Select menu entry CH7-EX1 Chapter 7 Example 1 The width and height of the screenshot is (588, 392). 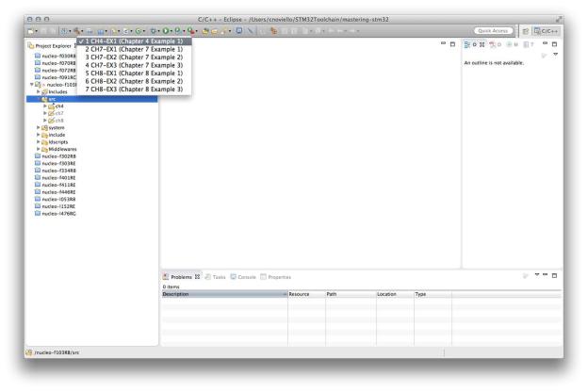[x=134, y=50]
